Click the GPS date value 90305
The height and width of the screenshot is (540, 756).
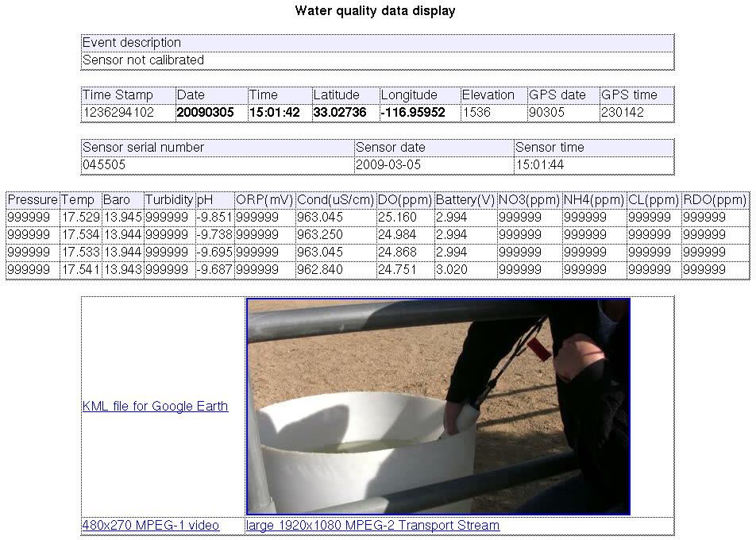coord(546,112)
